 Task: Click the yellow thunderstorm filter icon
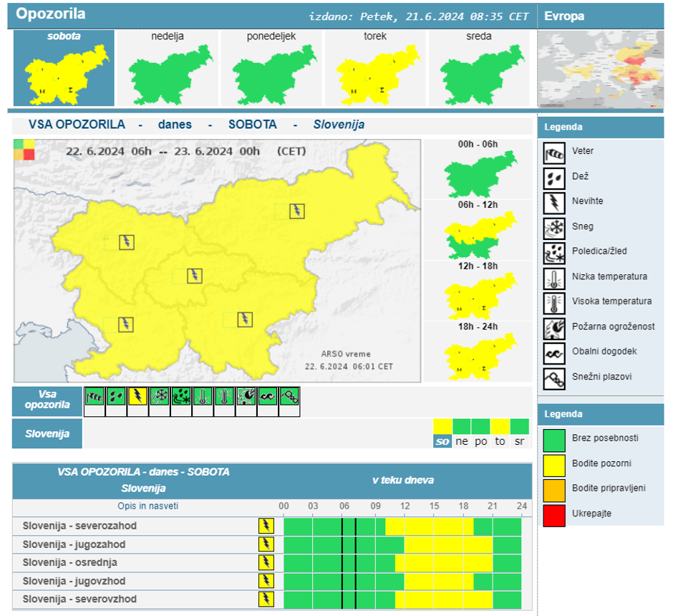(137, 397)
